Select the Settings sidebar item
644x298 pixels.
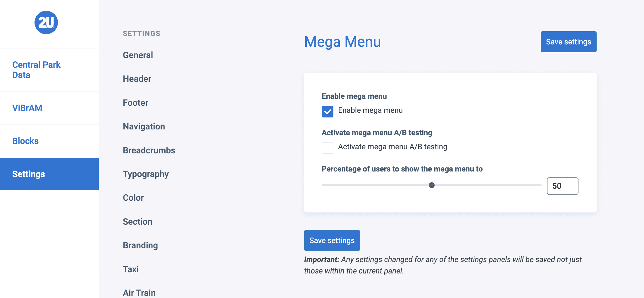pos(29,174)
